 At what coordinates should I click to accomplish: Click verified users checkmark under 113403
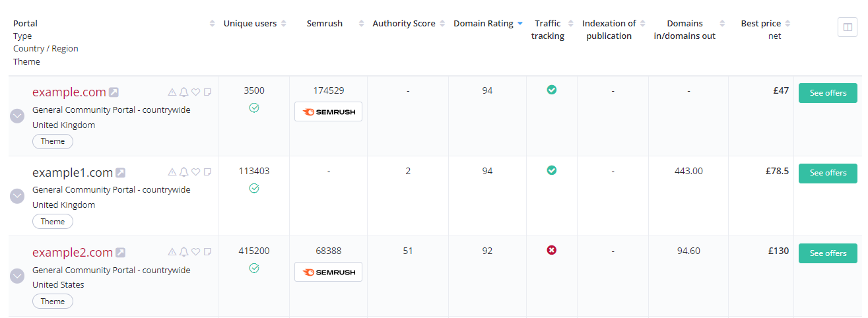pyautogui.click(x=254, y=188)
